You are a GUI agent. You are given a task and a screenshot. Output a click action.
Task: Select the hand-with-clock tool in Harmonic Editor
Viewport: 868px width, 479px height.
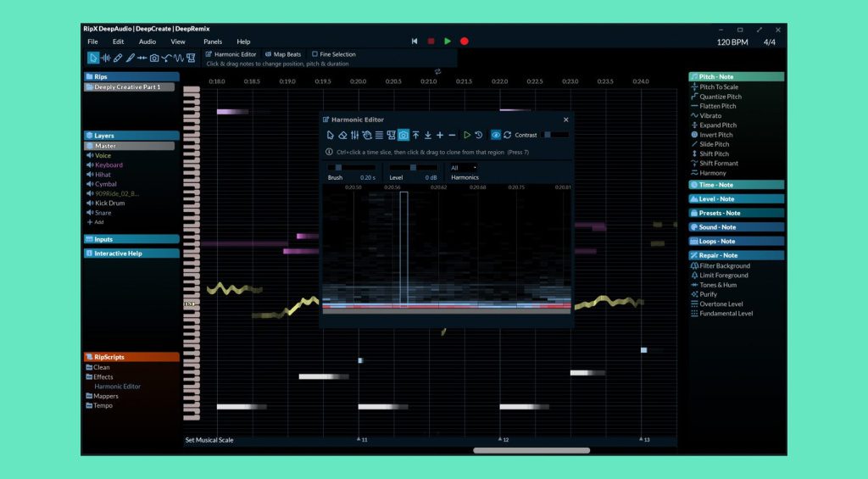point(367,135)
